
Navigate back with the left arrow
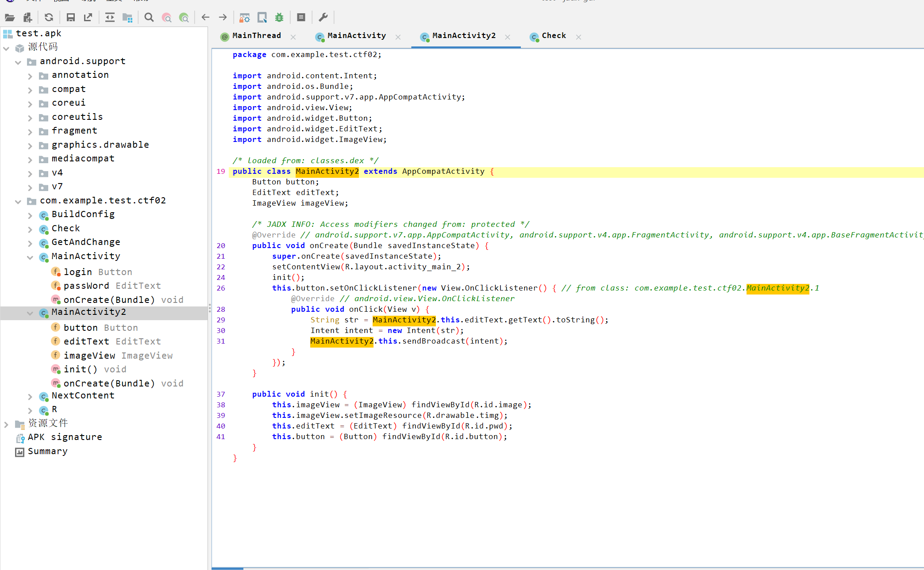coord(205,18)
